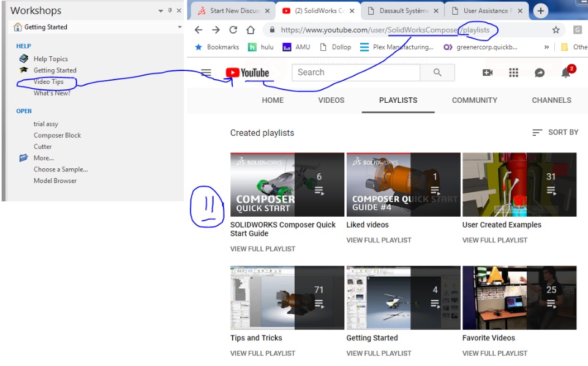Close the Dassault Systèmes tab
588x366 pixels.
coord(435,11)
